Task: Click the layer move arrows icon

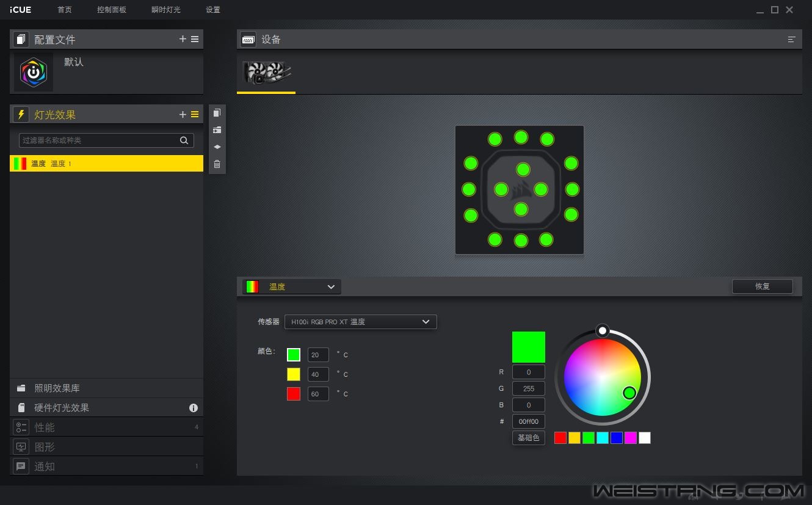Action: coord(217,147)
